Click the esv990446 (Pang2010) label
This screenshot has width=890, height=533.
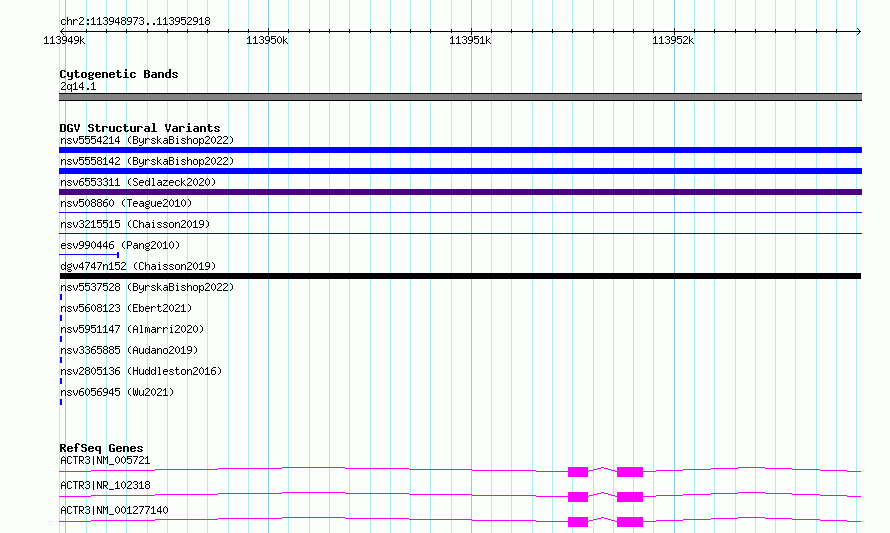click(120, 245)
